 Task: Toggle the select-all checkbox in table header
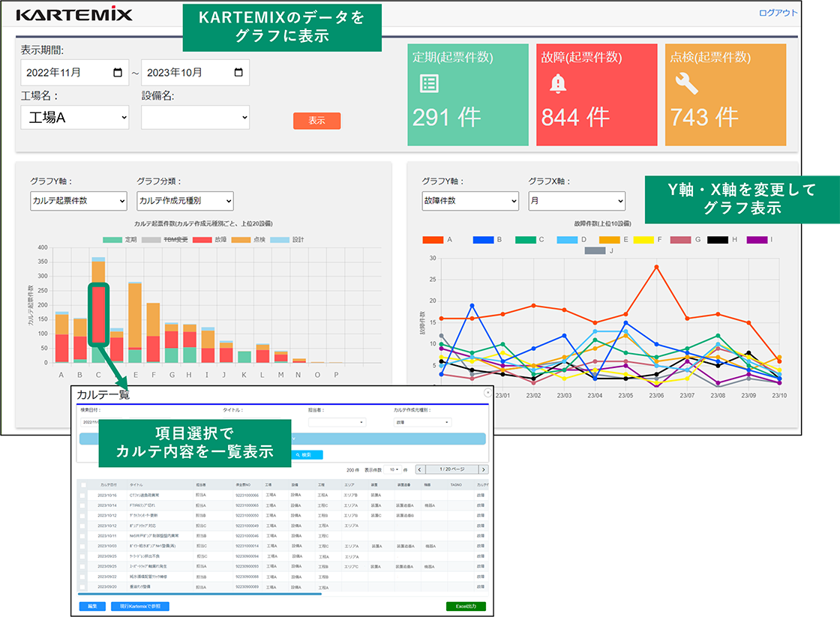coord(83,485)
